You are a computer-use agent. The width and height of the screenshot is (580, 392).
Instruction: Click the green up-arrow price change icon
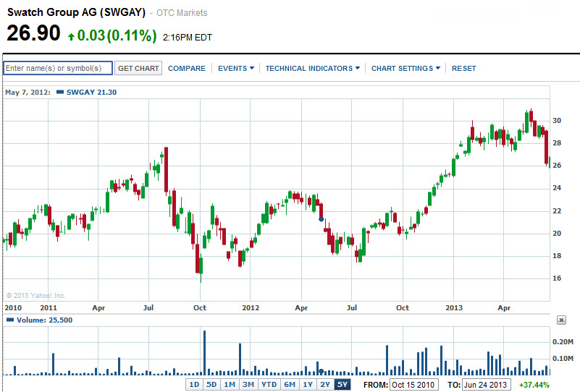[72, 36]
